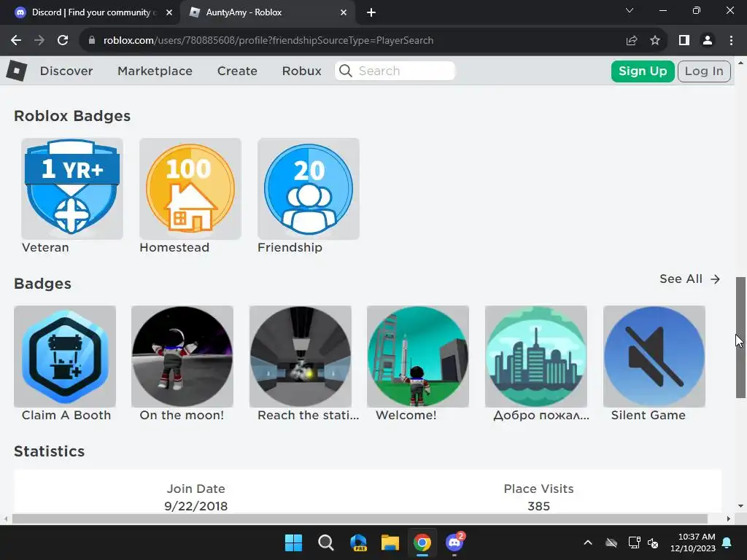Select the Place Visits value 385
This screenshot has width=747, height=560.
pyautogui.click(x=539, y=506)
